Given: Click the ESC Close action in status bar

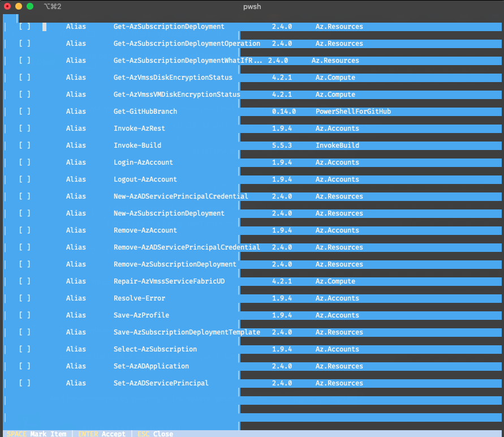Looking at the screenshot, I should pos(154,434).
